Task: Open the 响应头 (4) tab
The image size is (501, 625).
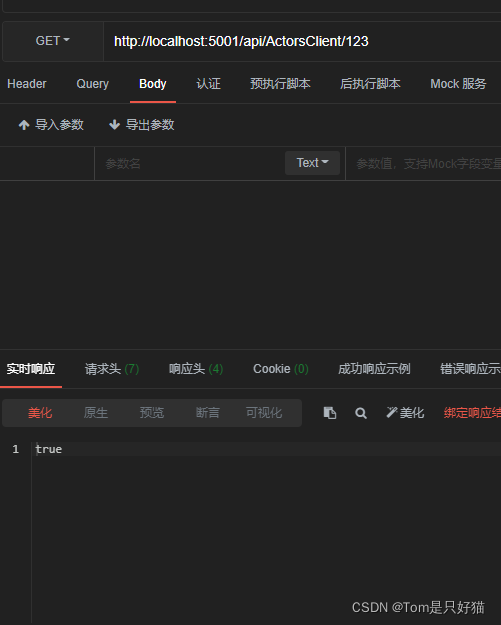Action: tap(196, 369)
